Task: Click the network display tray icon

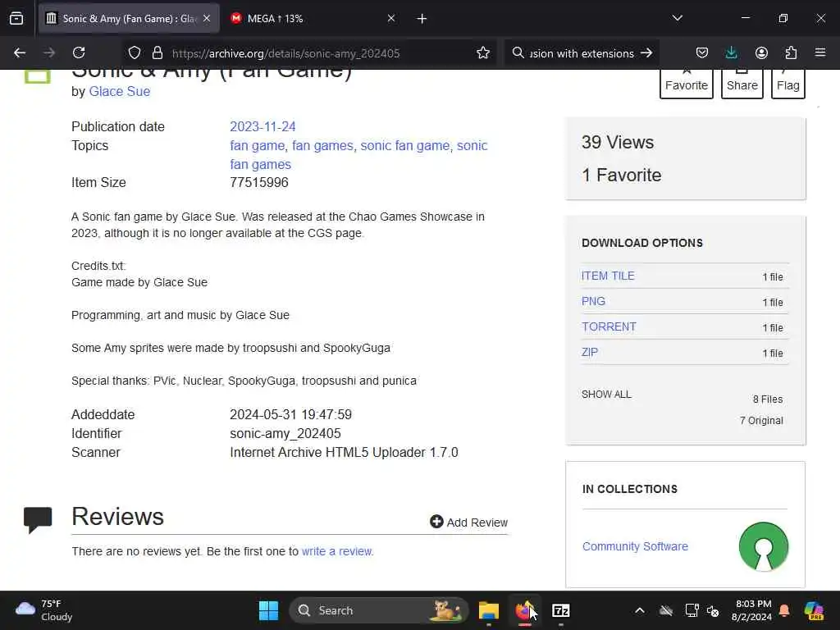Action: (x=691, y=610)
